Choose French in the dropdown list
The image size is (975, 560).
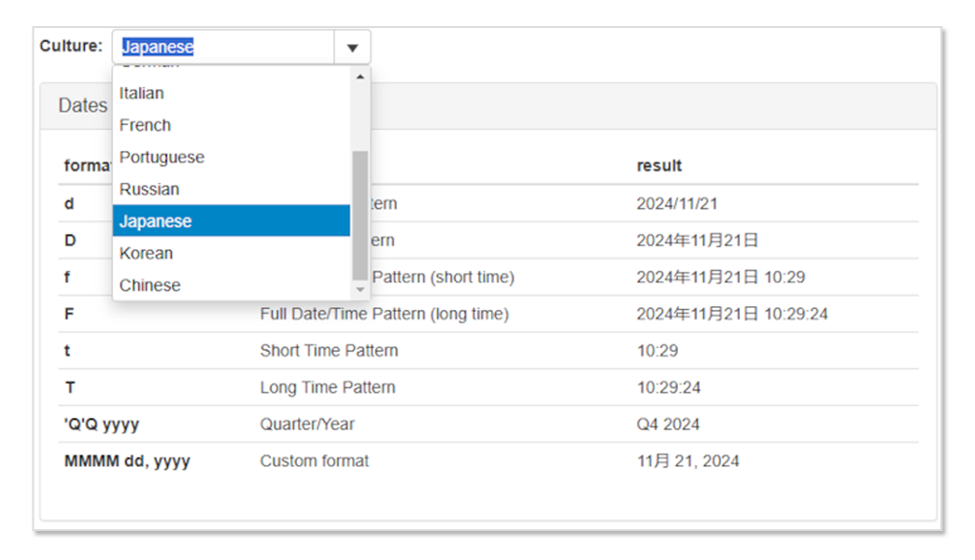click(146, 125)
